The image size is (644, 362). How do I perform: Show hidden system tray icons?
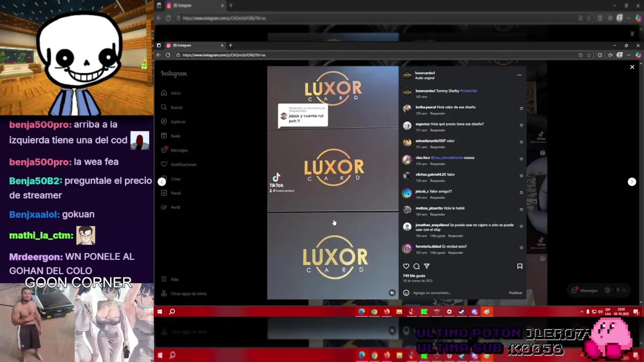click(x=582, y=312)
